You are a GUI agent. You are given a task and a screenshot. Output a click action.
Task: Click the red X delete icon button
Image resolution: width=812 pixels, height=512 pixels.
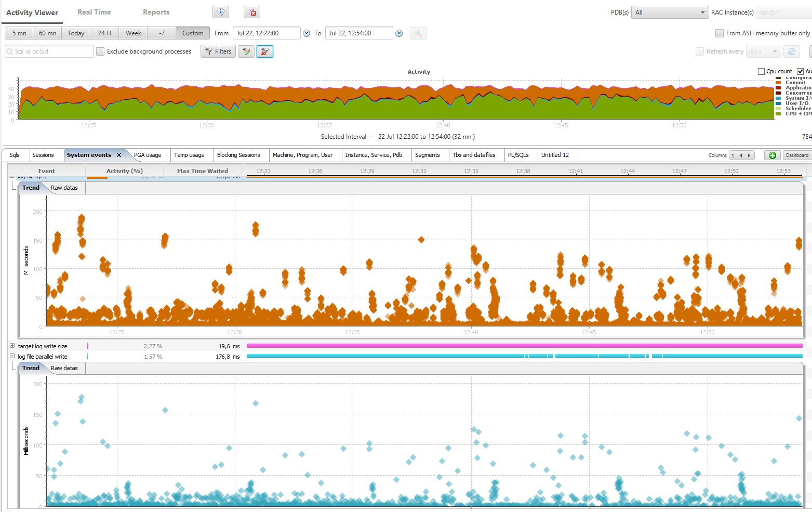point(252,12)
